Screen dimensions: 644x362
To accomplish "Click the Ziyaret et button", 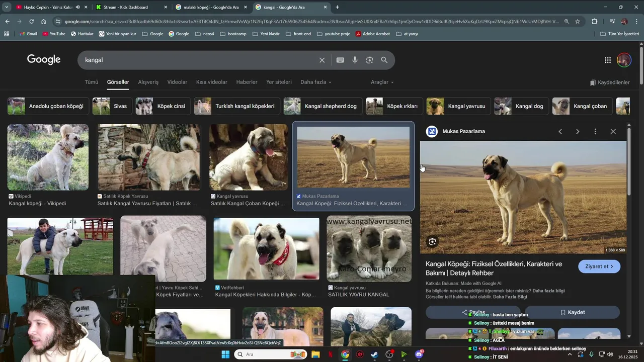I will click(599, 266).
